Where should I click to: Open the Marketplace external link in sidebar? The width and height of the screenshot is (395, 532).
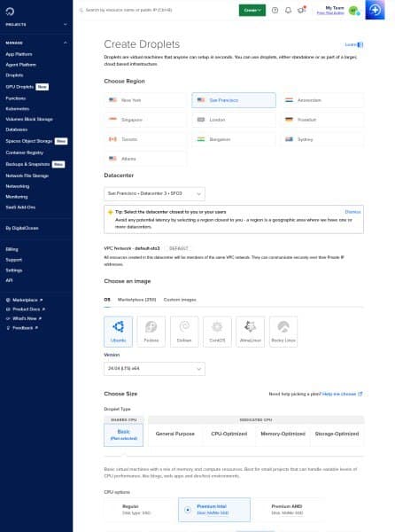click(25, 300)
